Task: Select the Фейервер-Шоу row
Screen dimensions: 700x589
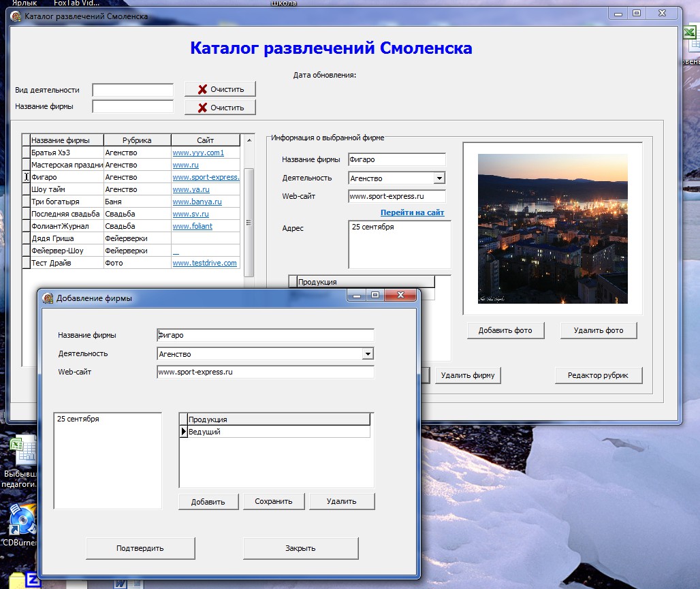Action: click(x=131, y=251)
